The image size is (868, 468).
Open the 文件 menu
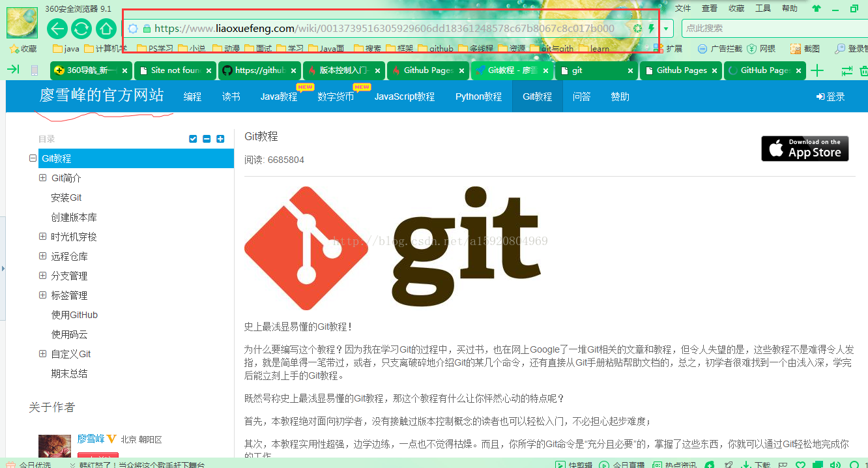(683, 8)
